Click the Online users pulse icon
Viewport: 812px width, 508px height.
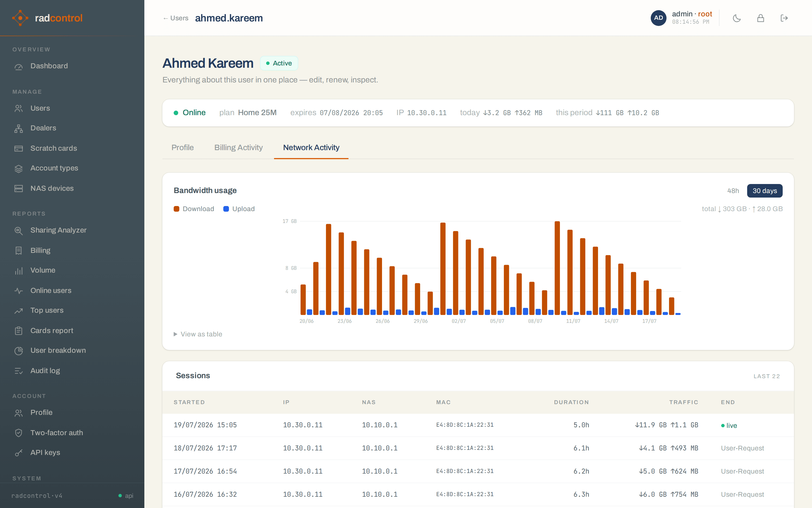pyautogui.click(x=19, y=291)
